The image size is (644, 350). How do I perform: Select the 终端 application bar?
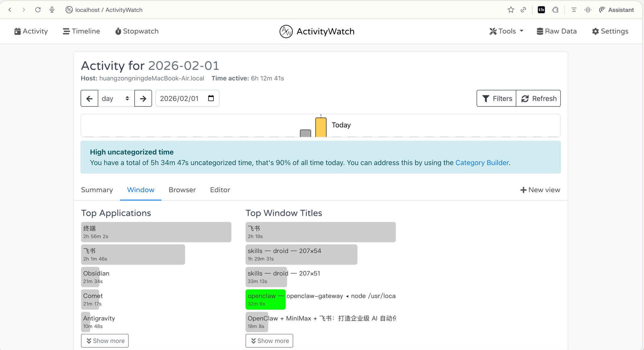(156, 232)
